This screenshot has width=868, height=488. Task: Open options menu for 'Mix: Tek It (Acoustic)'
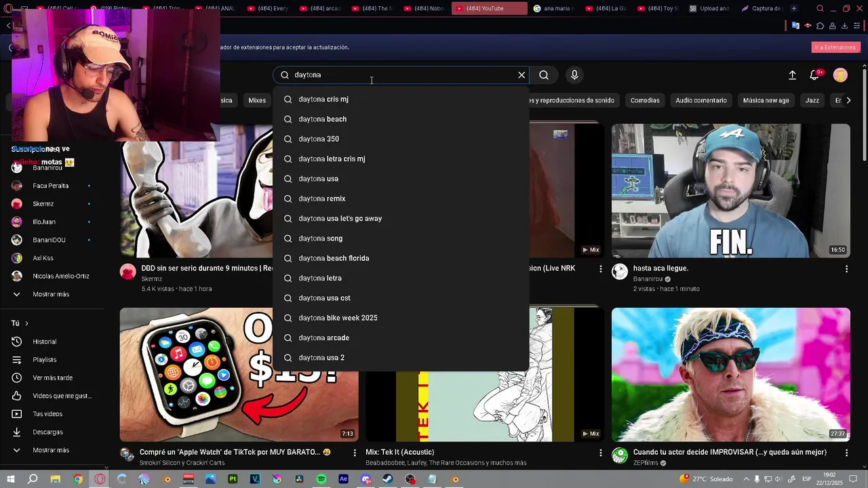tap(600, 453)
